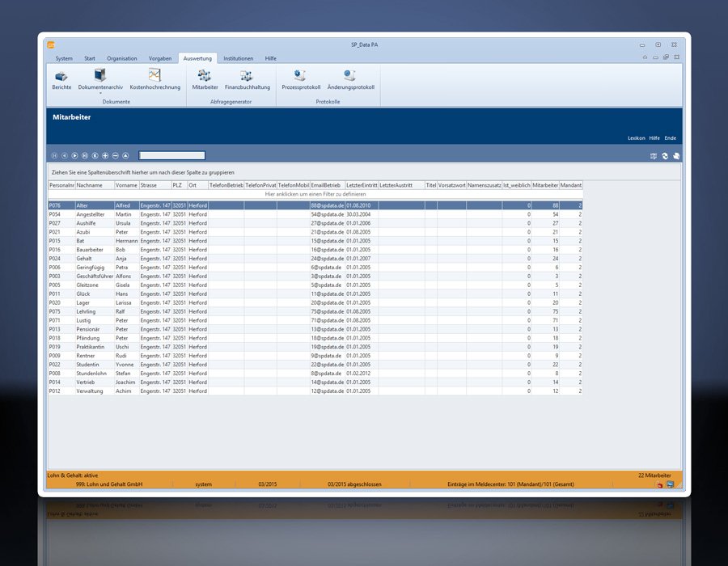Add a record with plus button
This screenshot has height=566, width=728.
105,156
